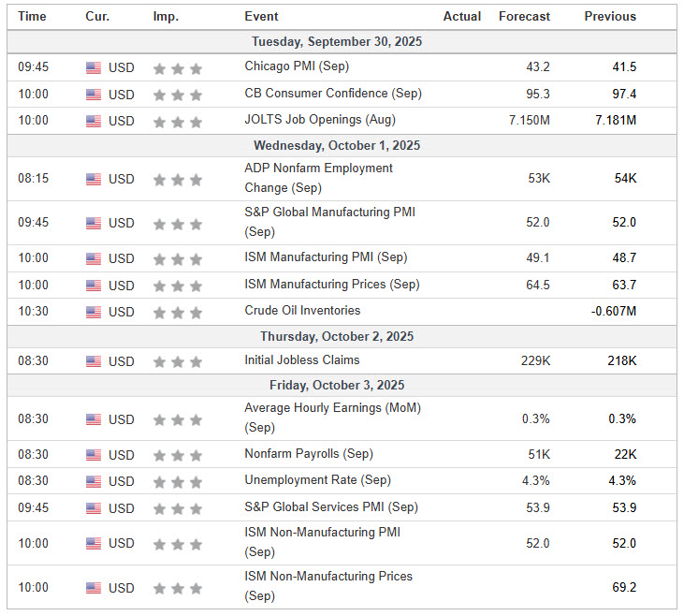
Task: Click the US flag in ISM Non-Manufacturing Prices row
Action: tap(94, 588)
